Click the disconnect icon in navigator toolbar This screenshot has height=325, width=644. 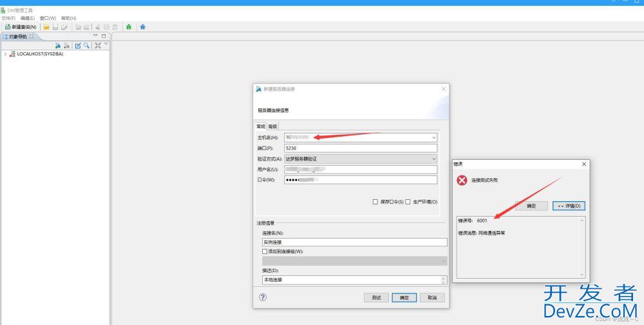click(66, 45)
